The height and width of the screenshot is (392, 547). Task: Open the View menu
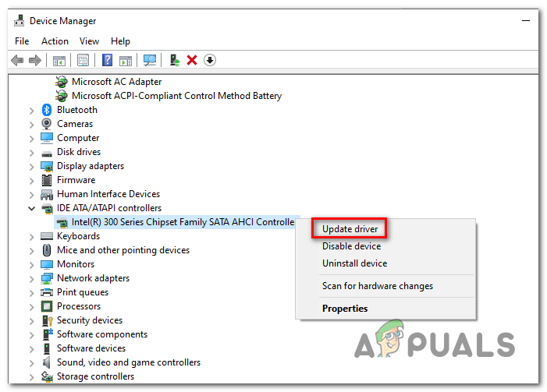pyautogui.click(x=89, y=41)
